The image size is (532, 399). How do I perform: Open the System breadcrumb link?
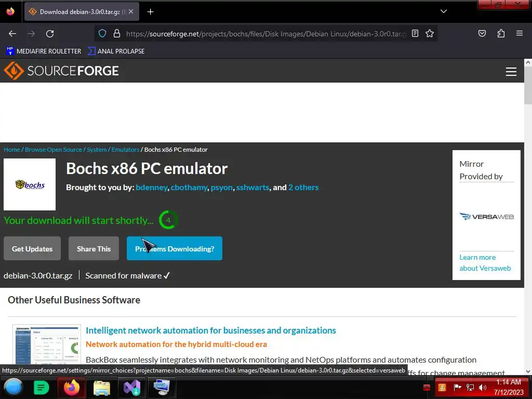coord(97,150)
